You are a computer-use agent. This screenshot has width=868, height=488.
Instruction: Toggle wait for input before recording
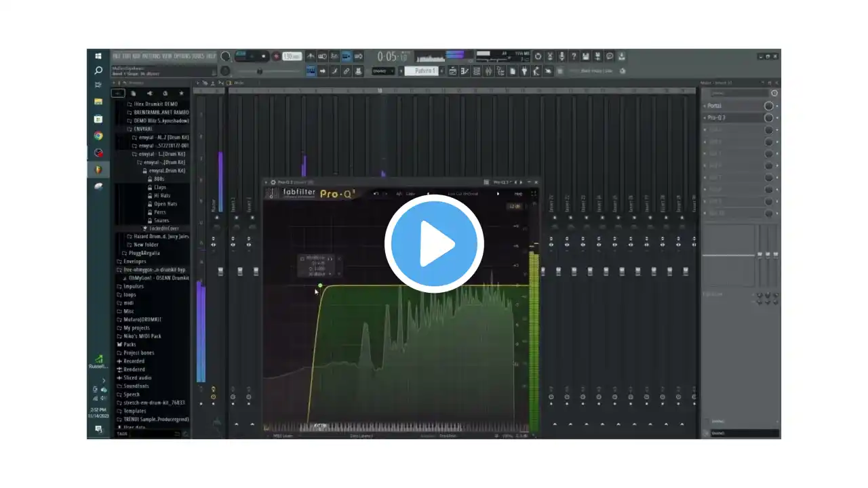[322, 56]
